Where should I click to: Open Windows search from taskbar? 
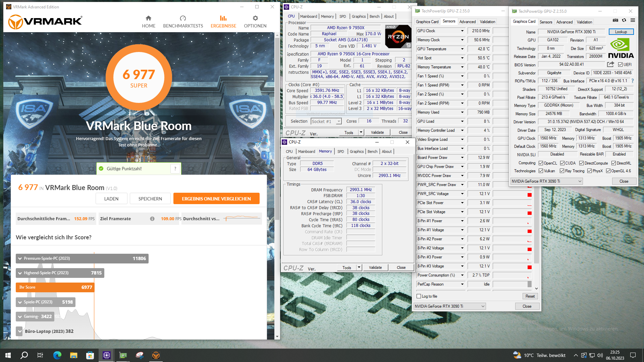point(24,355)
